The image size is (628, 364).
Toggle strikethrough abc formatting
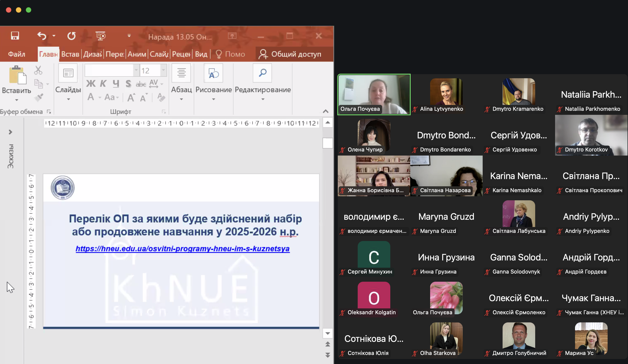pyautogui.click(x=141, y=84)
